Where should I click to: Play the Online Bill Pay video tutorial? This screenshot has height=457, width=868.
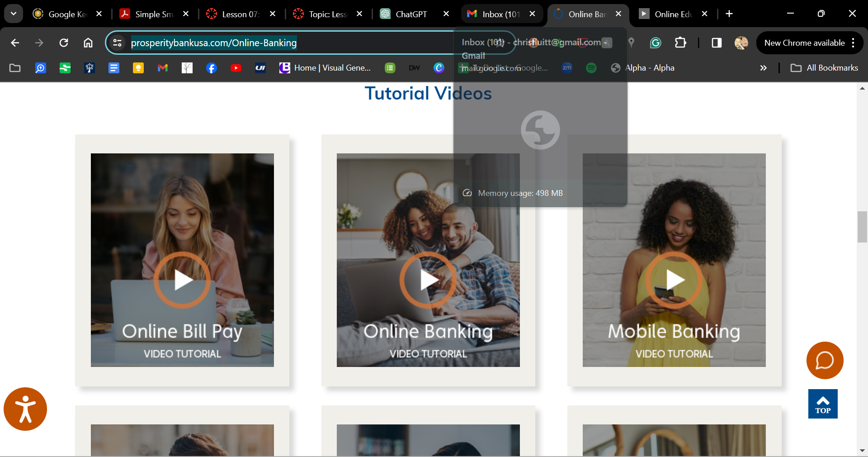coord(182,280)
